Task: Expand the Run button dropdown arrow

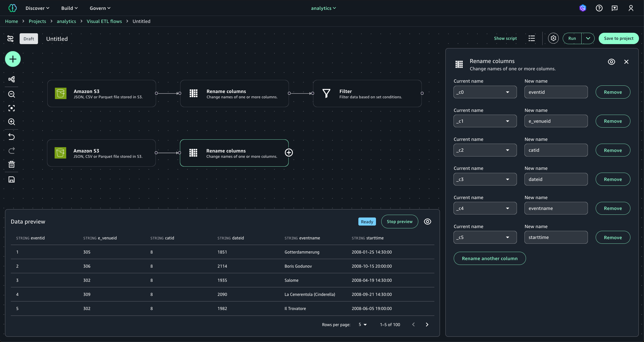Action: (x=588, y=38)
